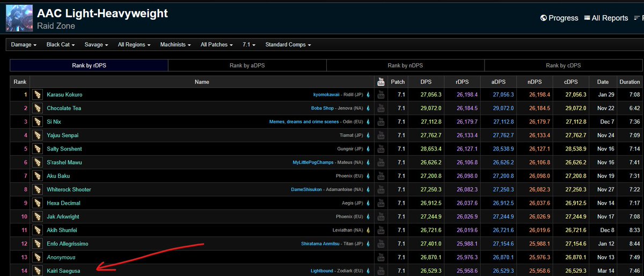Image resolution: width=644 pixels, height=276 pixels.
Task: Click the YouTube icon in Whiterock Shooter's row
Action: (x=381, y=189)
